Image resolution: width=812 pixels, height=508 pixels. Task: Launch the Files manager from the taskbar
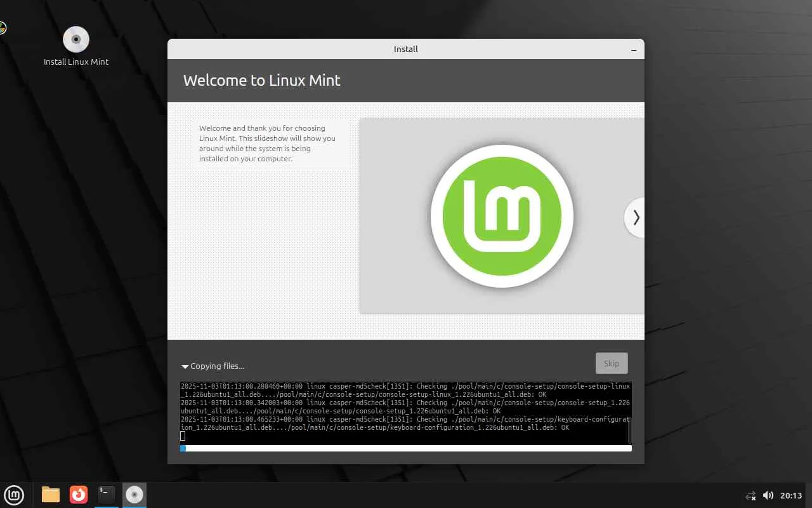(51, 495)
